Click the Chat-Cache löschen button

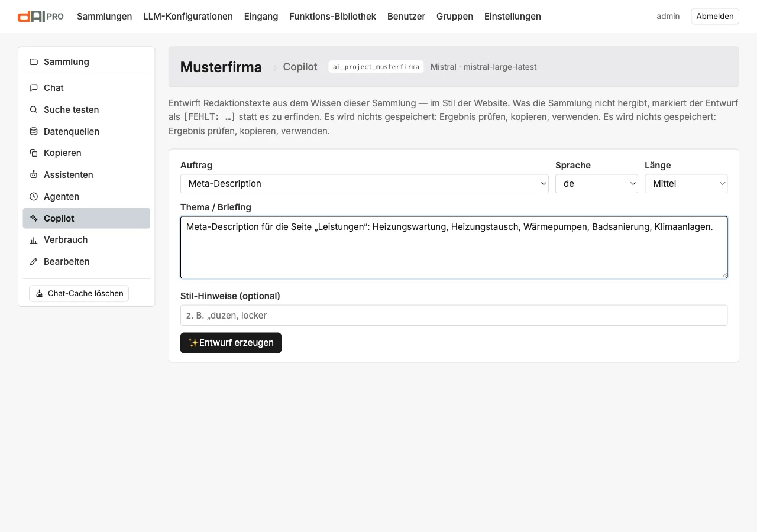pyautogui.click(x=79, y=294)
